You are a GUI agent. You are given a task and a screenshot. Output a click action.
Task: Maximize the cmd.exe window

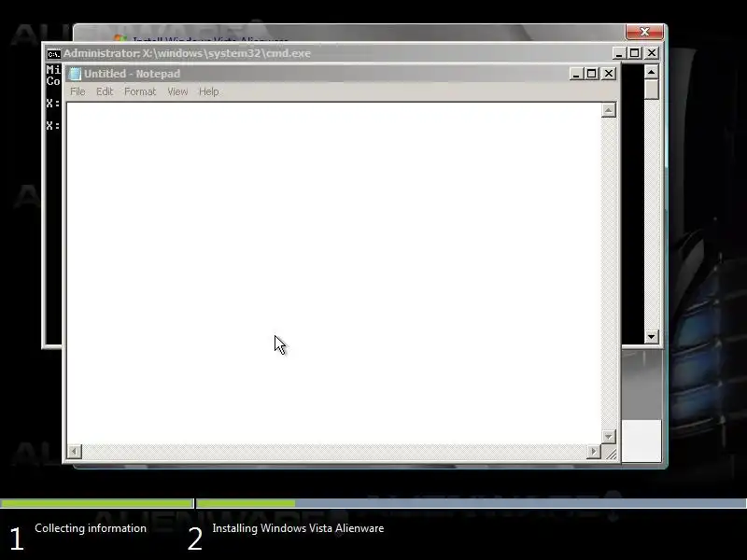point(635,53)
